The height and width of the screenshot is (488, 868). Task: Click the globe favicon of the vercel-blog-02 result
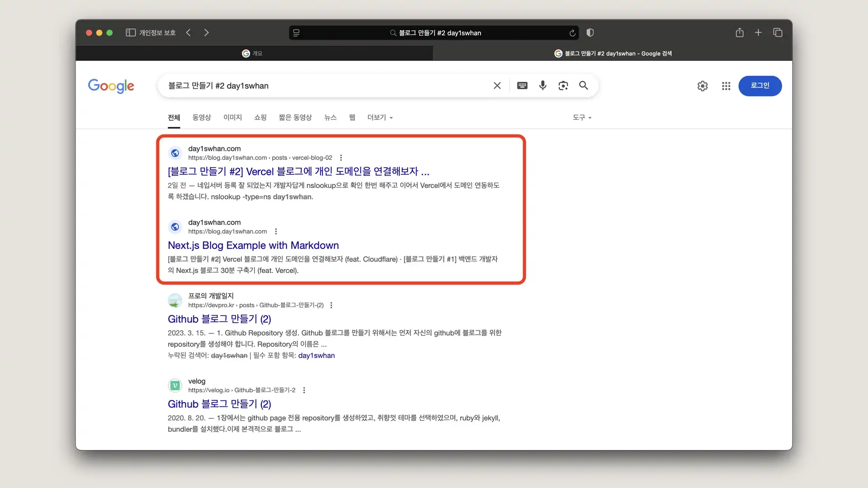coord(175,153)
